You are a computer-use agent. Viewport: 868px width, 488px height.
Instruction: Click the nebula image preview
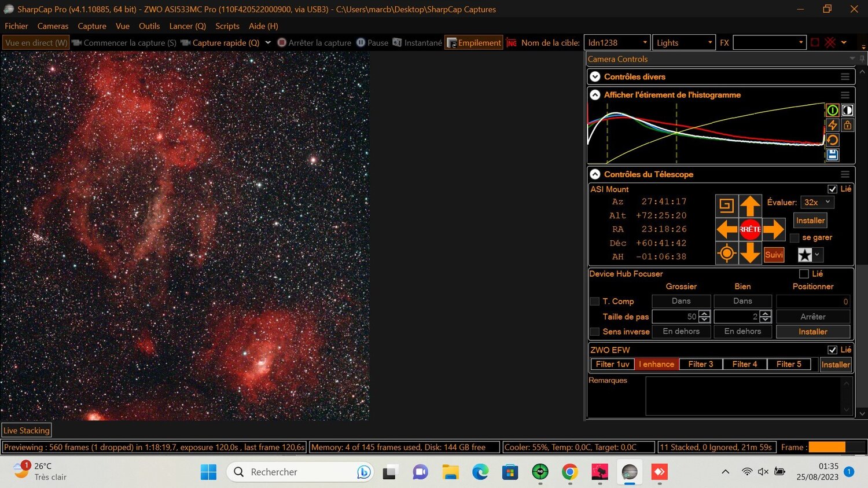pos(185,236)
